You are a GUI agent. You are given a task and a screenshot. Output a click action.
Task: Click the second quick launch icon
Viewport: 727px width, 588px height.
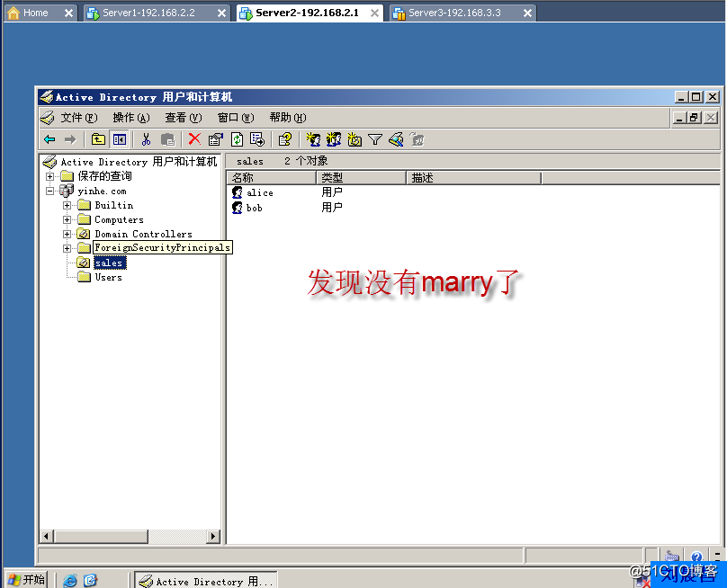tap(90, 580)
